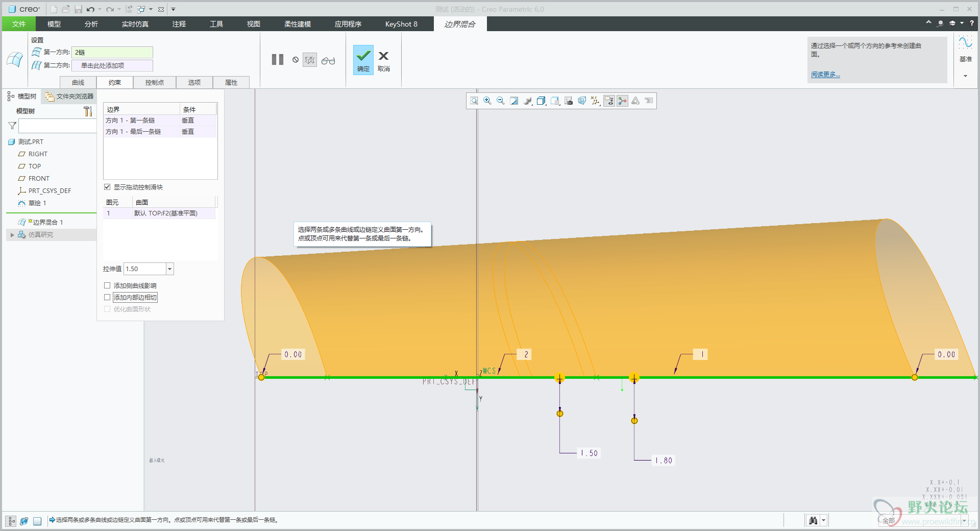Expand the 仿真研究 tree node
This screenshot has width=980, height=531.
click(12, 235)
